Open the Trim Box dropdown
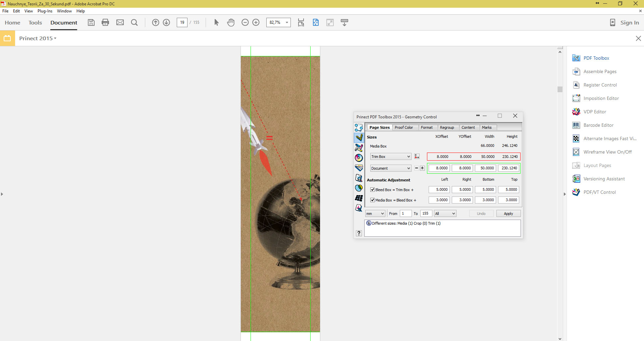 pyautogui.click(x=391, y=157)
